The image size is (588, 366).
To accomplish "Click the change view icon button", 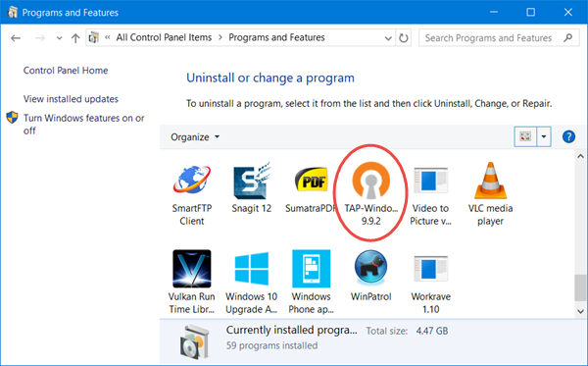I will (x=525, y=136).
